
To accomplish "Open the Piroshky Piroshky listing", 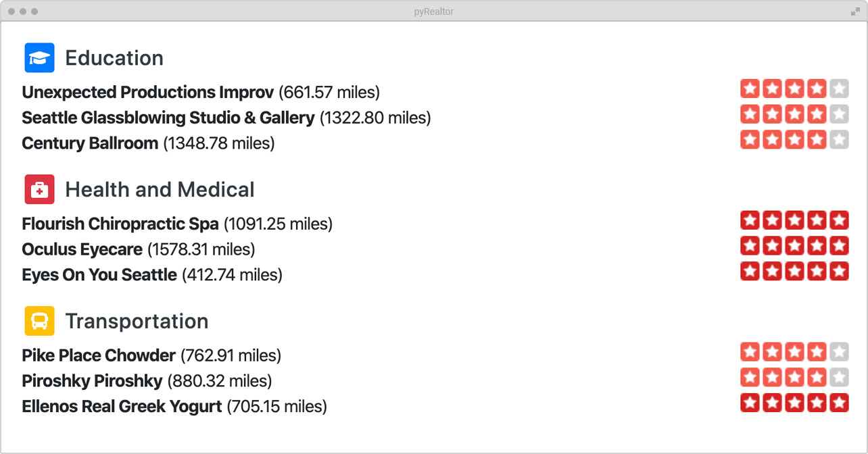I will pyautogui.click(x=92, y=381).
